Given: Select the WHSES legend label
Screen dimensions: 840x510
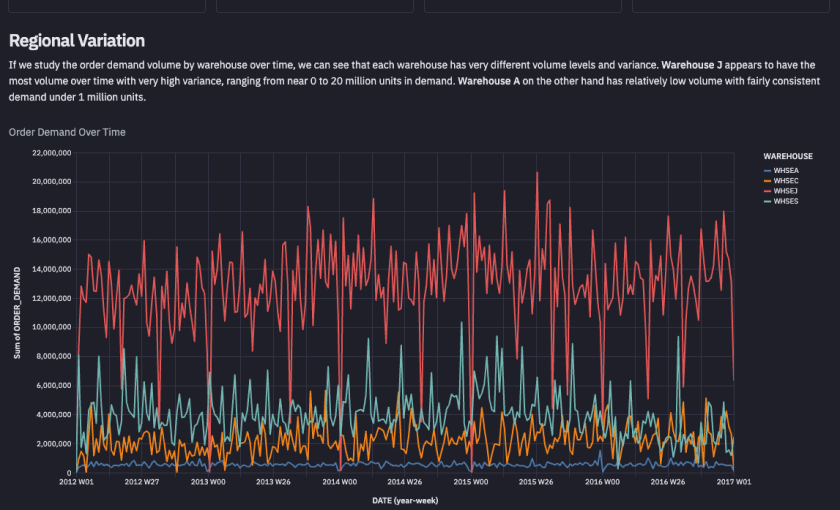Looking at the screenshot, I should coord(786,201).
